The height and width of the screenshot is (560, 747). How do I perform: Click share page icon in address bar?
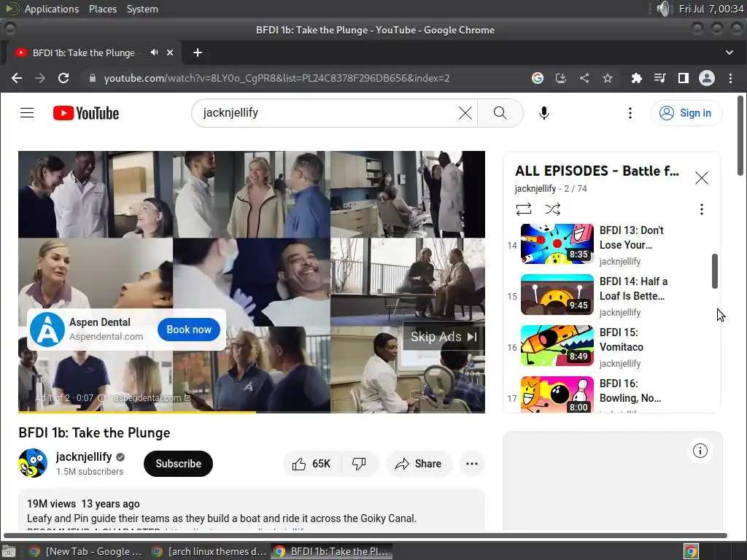pos(584,78)
